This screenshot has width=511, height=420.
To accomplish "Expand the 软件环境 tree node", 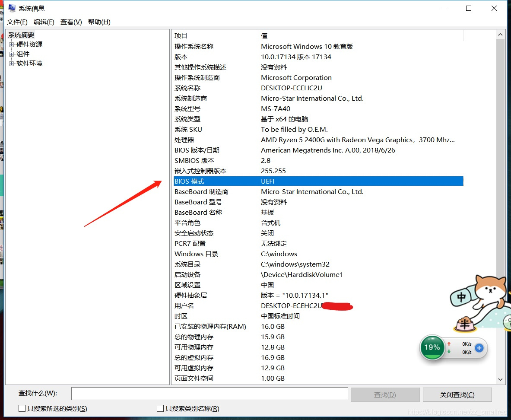I will (x=11, y=63).
